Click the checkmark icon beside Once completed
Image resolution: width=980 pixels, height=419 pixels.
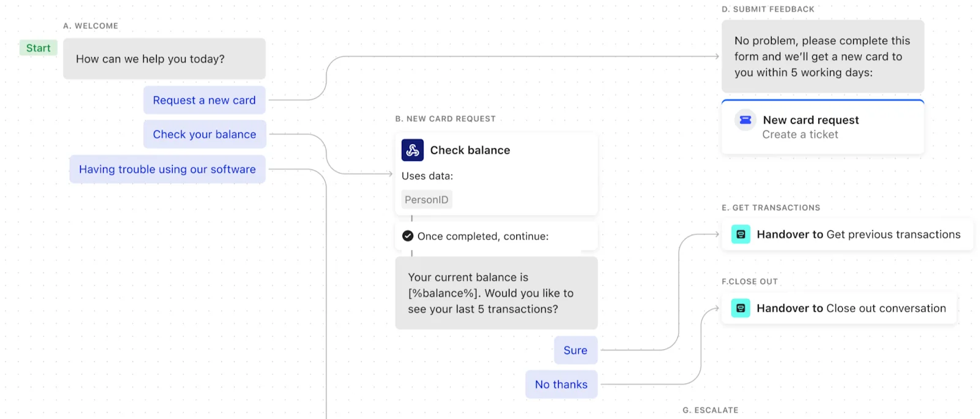pos(408,236)
